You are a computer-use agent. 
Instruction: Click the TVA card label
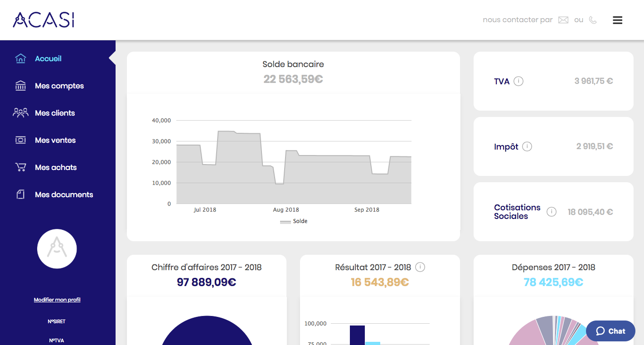502,82
